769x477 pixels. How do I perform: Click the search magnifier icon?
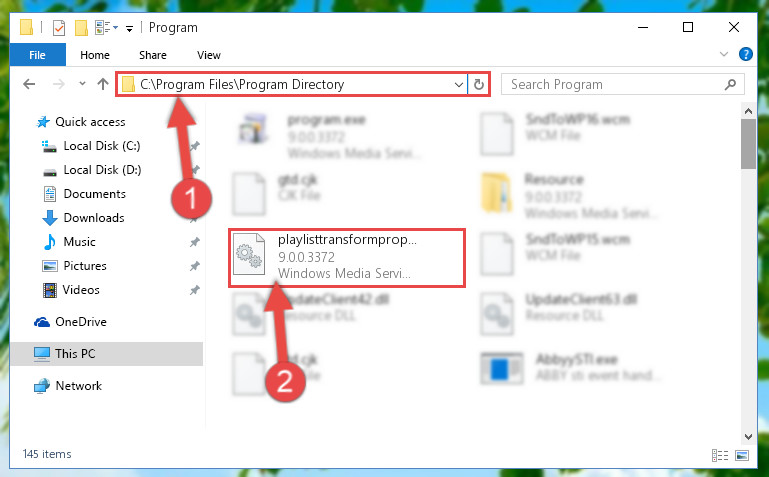(730, 84)
